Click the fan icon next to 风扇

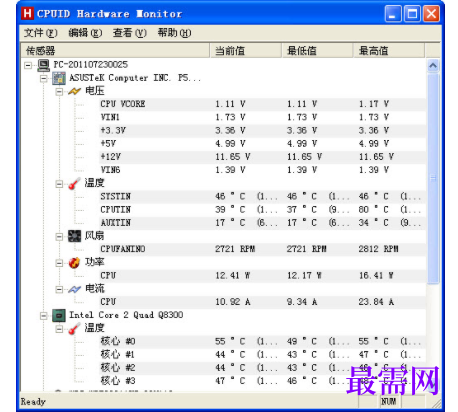click(75, 236)
